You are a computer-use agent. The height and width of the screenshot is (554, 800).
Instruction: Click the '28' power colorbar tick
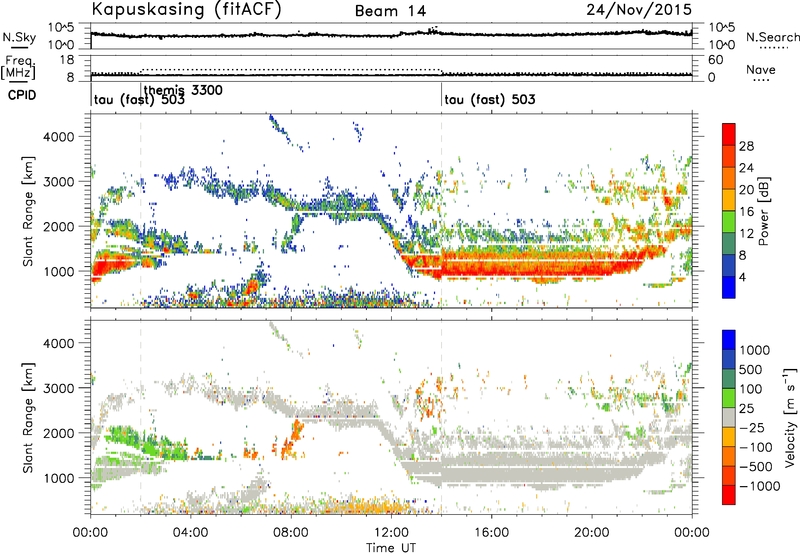[746, 146]
